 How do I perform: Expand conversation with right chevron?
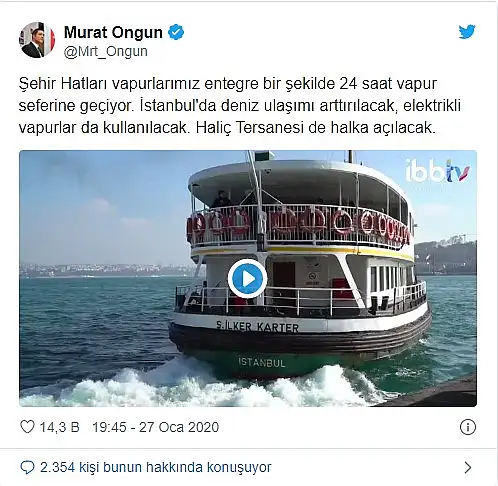[x=468, y=467]
